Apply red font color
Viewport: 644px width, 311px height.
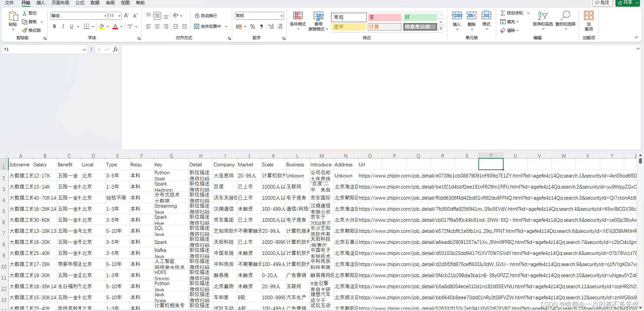[x=115, y=27]
